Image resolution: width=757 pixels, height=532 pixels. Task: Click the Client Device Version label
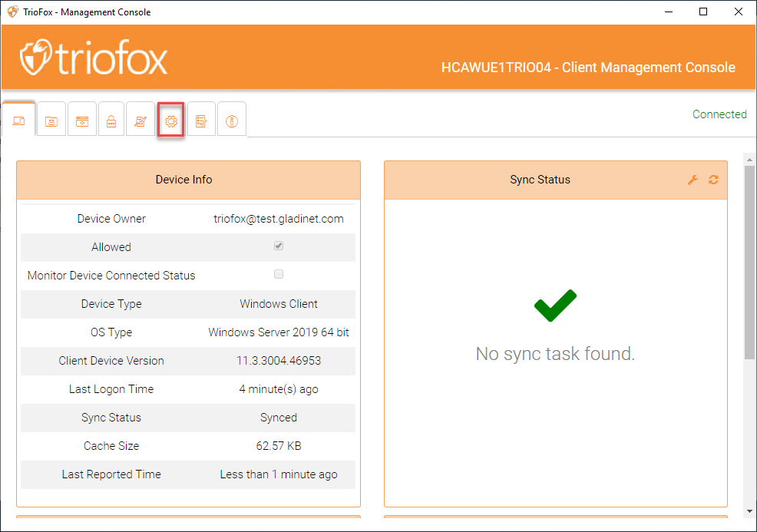pos(111,361)
